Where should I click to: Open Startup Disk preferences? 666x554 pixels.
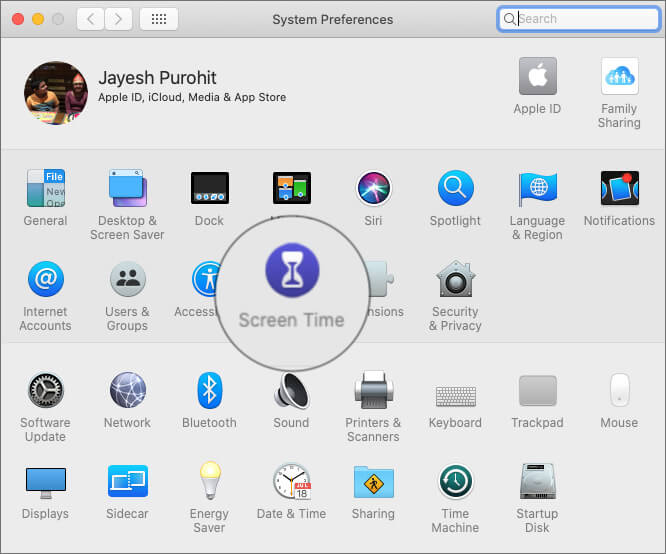pos(537,481)
